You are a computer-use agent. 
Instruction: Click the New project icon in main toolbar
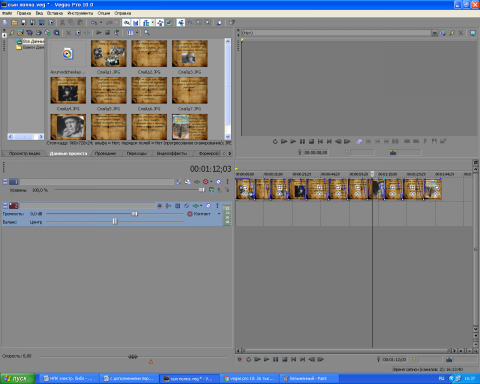pyautogui.click(x=5, y=22)
